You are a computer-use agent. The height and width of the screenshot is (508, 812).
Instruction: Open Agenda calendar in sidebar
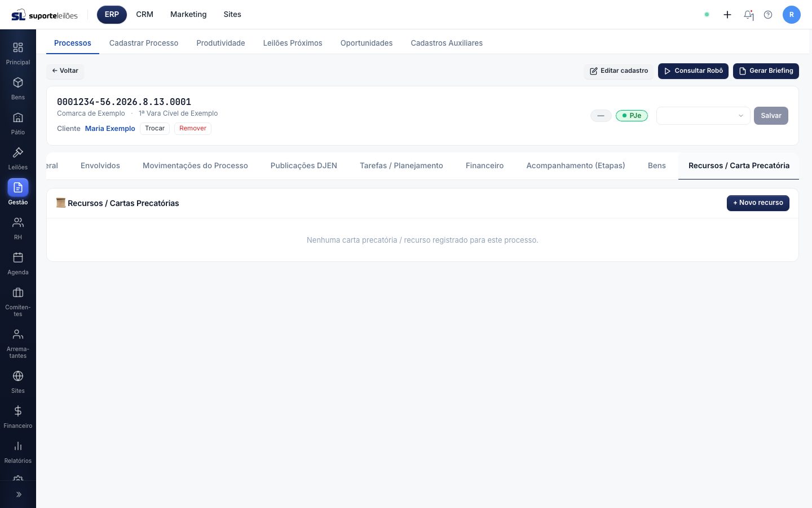pos(18,264)
